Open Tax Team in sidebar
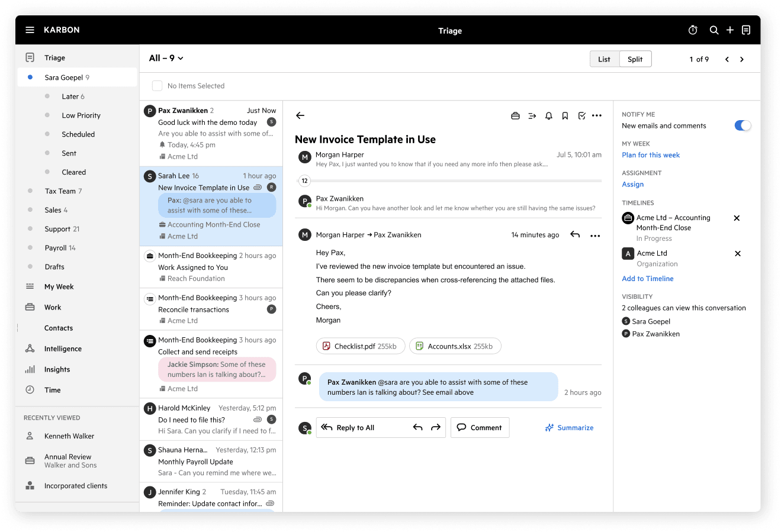 click(x=60, y=191)
